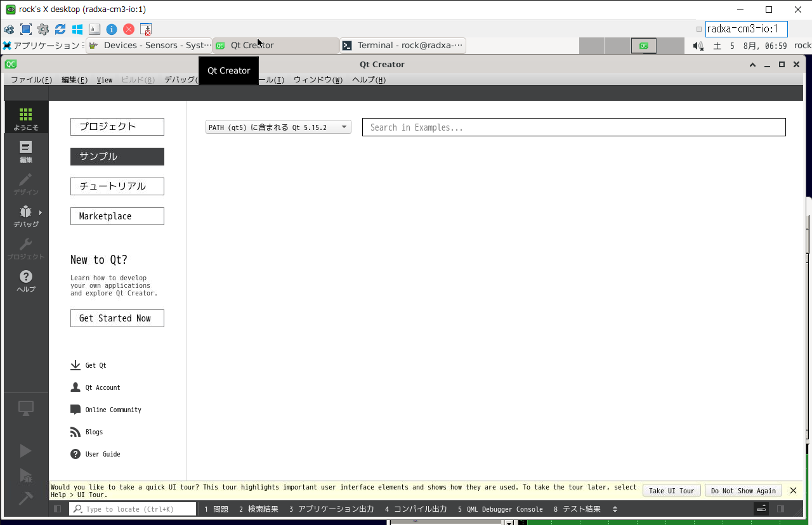This screenshot has height=525, width=812.
Task: Open the ファイル(F) menu
Action: [x=32, y=80]
